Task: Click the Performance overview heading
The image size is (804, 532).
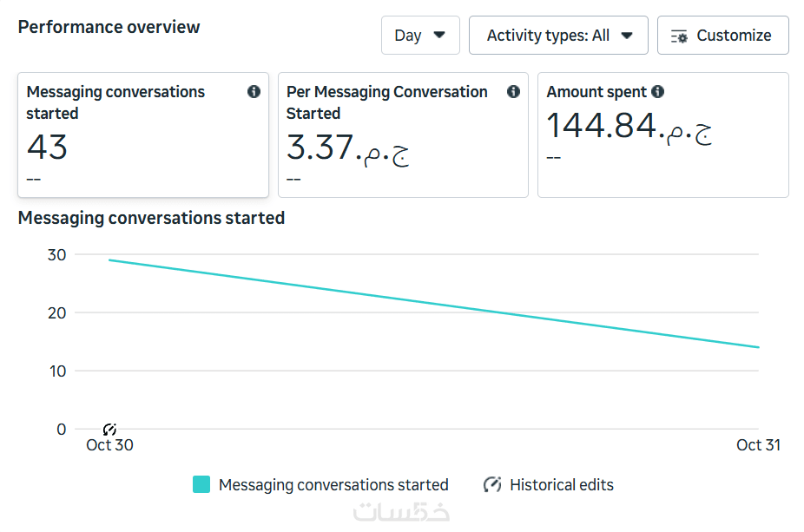Action: (109, 27)
